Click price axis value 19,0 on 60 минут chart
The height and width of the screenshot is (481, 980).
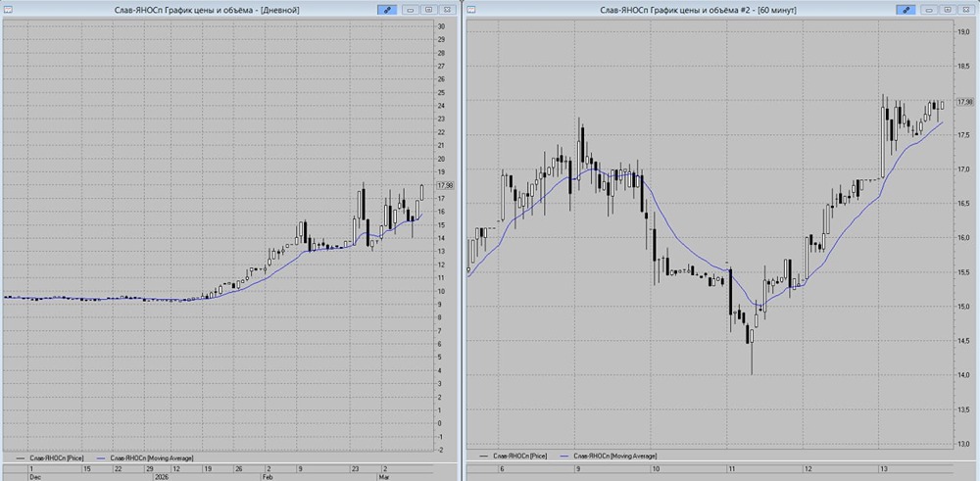pyautogui.click(x=963, y=32)
